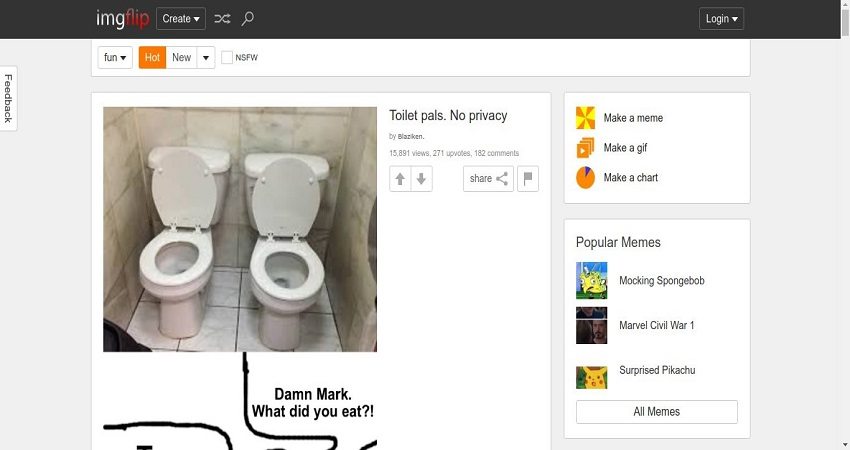Open the Mocking Spongebob thumbnail
This screenshot has width=850, height=450.
pos(592,281)
